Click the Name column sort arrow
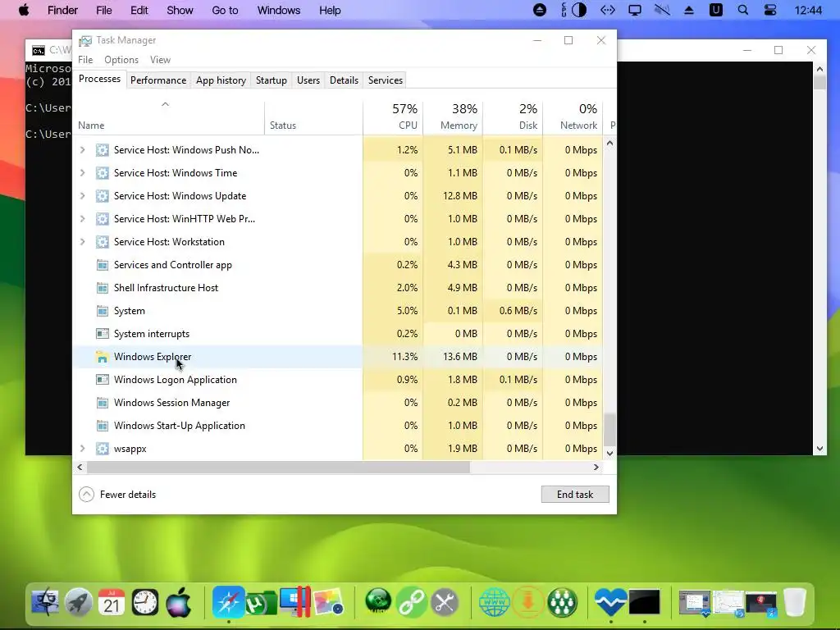Screen dimensions: 840x630 (x=165, y=104)
